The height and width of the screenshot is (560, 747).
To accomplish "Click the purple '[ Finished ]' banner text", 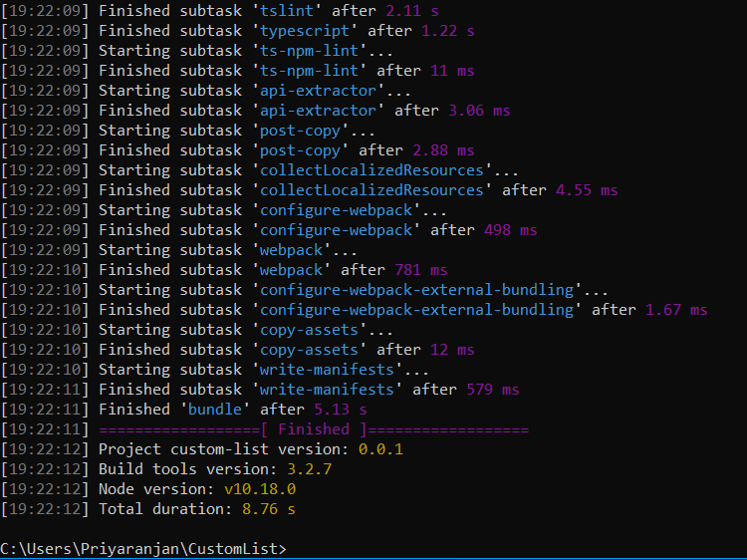I will (314, 429).
